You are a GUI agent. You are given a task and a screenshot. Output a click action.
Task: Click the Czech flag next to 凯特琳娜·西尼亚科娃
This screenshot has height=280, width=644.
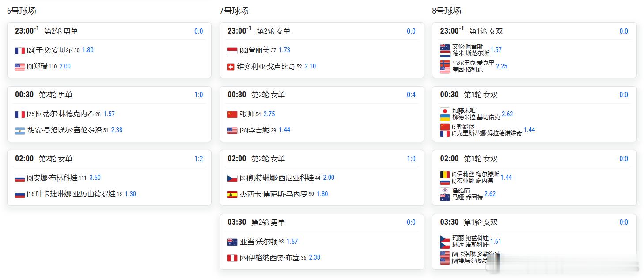pyautogui.click(x=232, y=178)
